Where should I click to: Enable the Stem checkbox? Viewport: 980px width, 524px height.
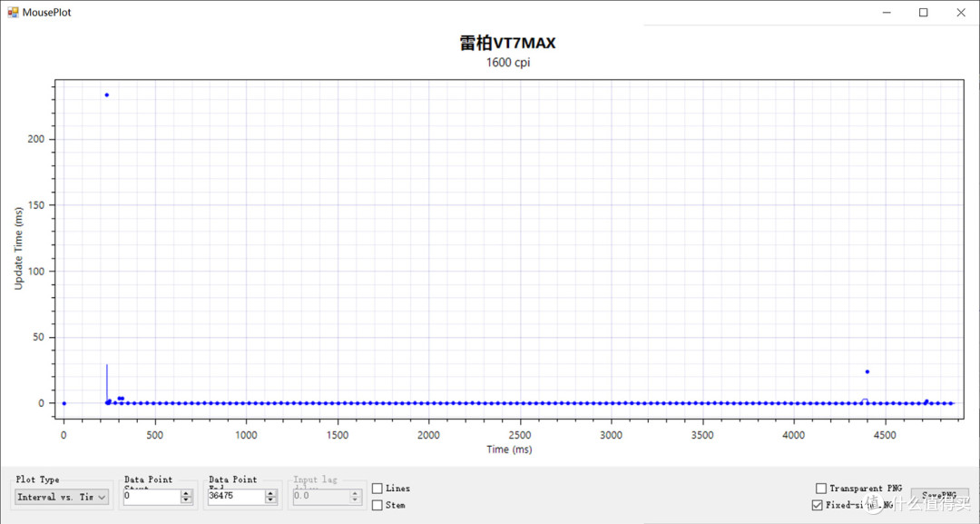(x=377, y=505)
